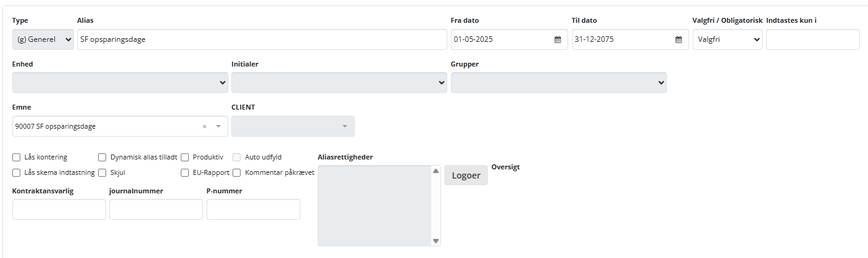Image resolution: width=868 pixels, height=258 pixels.
Task: Tick the Lås skema indtastning checkbox
Action: coord(17,173)
